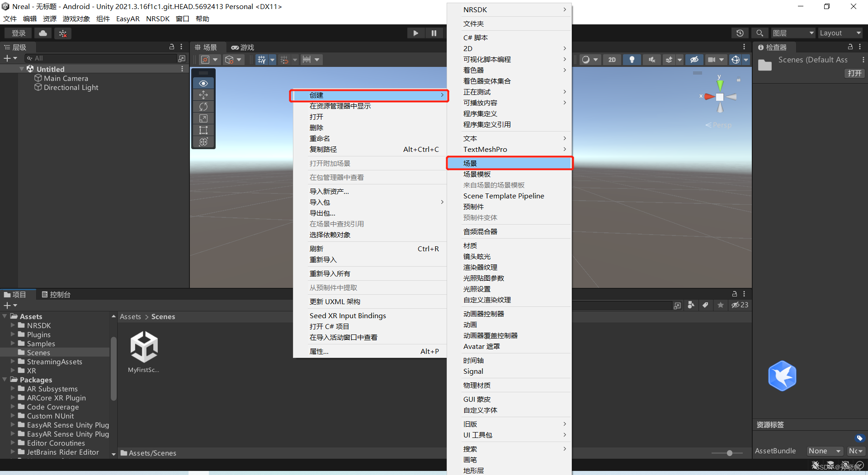Image resolution: width=868 pixels, height=475 pixels.
Task: Select the StreamingAssets folder
Action: pyautogui.click(x=54, y=362)
